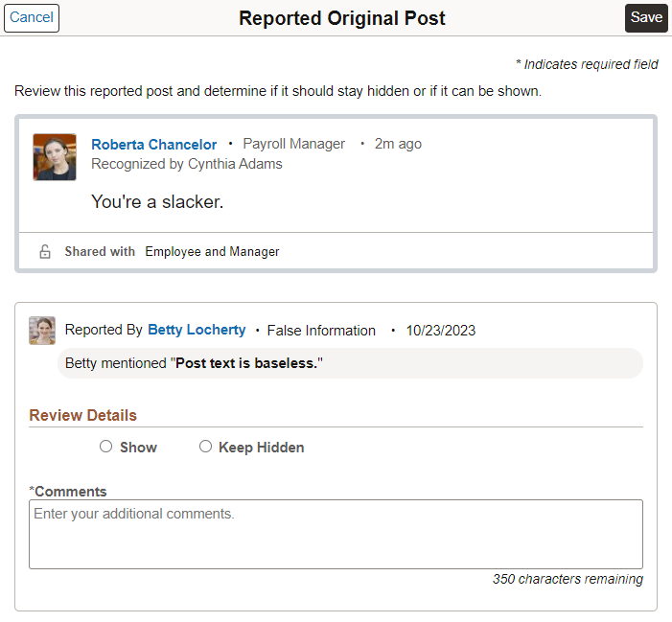Click the "Indicates required field" note

(587, 64)
